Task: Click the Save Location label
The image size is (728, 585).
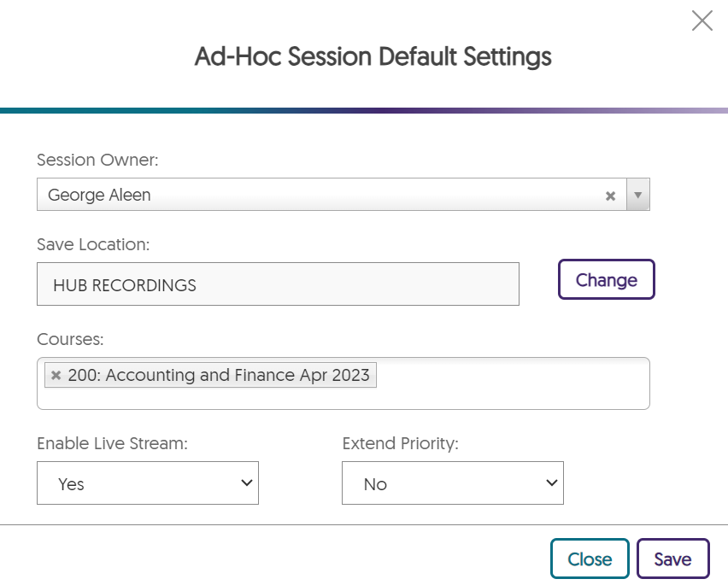Action: [93, 244]
